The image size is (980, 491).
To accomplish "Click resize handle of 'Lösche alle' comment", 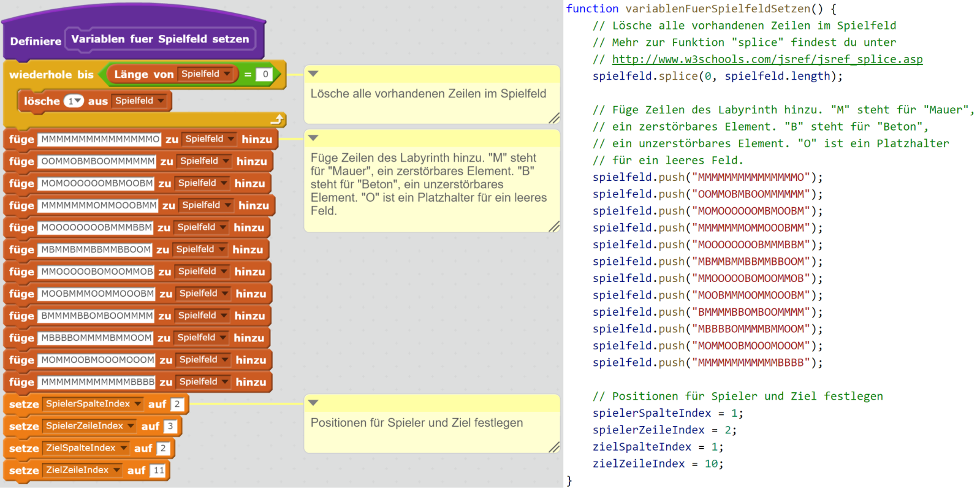I will (x=554, y=118).
